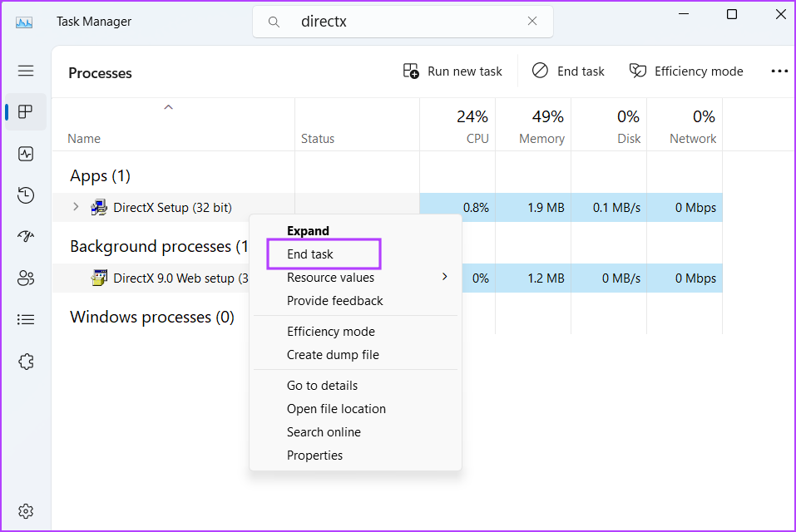
Task: Open Task Manager settings gear
Action: coord(26,510)
